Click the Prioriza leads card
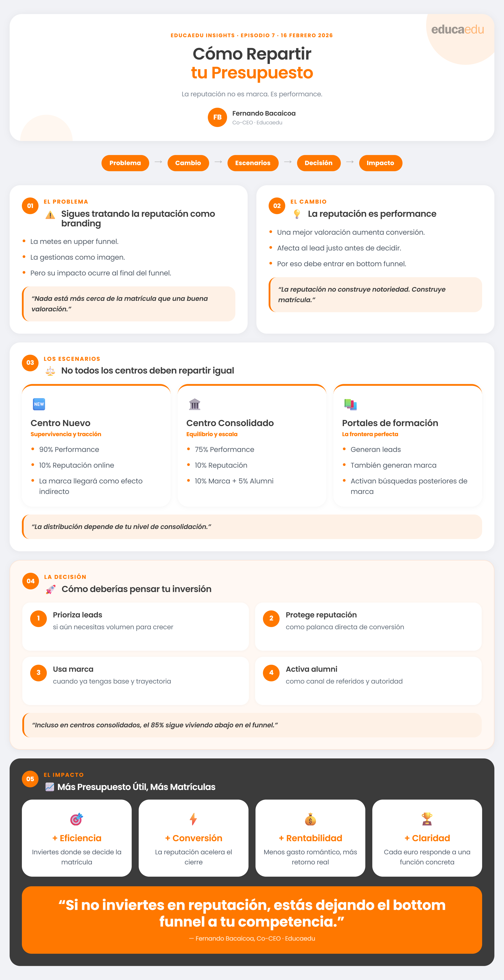Image resolution: width=504 pixels, height=980 pixels. (x=135, y=626)
